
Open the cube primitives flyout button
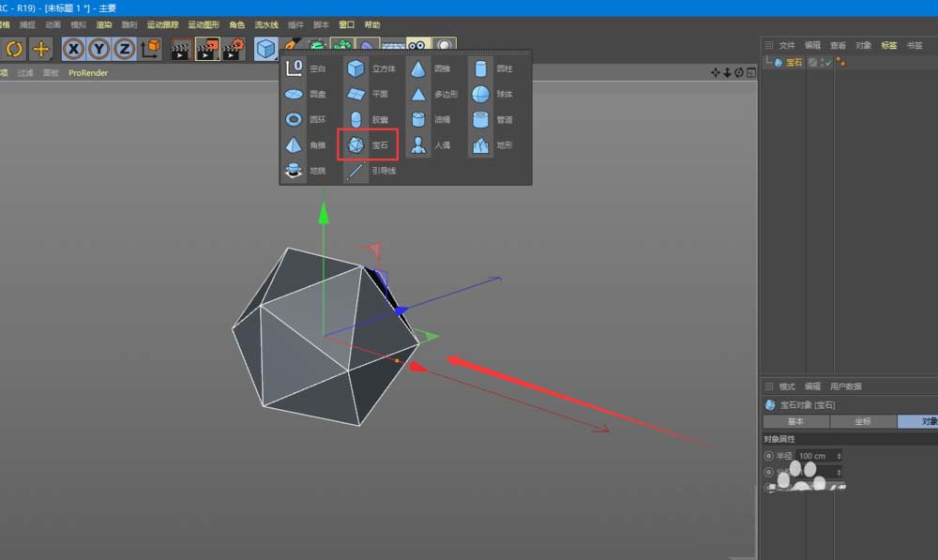tap(266, 49)
